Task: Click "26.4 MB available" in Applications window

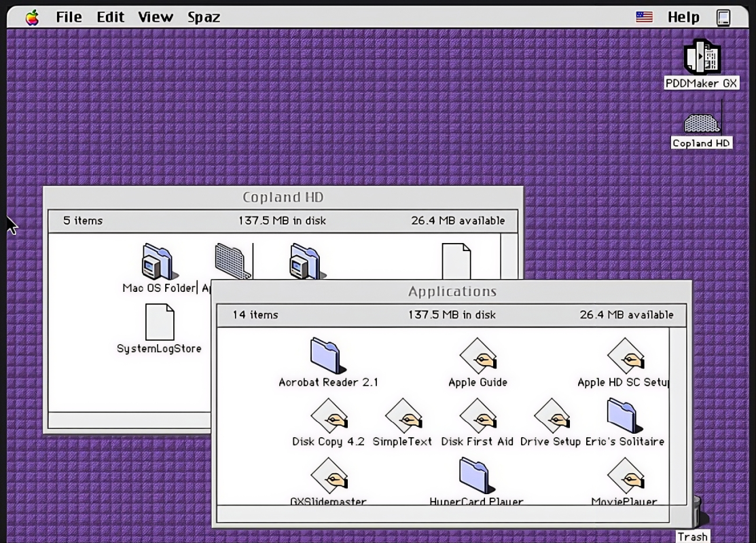Action: click(x=626, y=315)
